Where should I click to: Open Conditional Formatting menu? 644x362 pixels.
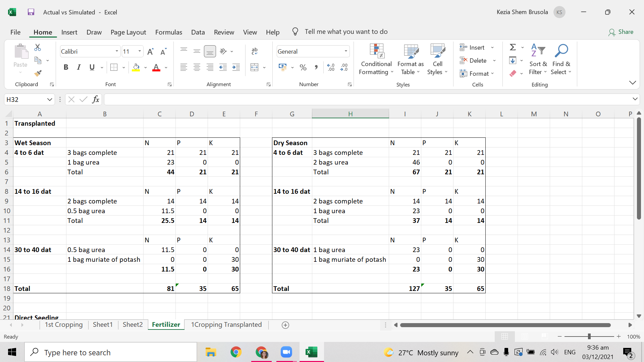coord(376,59)
